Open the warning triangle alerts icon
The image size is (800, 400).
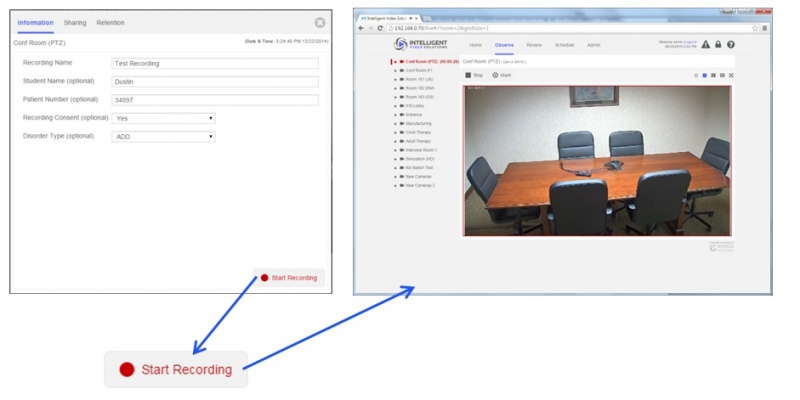click(x=706, y=44)
